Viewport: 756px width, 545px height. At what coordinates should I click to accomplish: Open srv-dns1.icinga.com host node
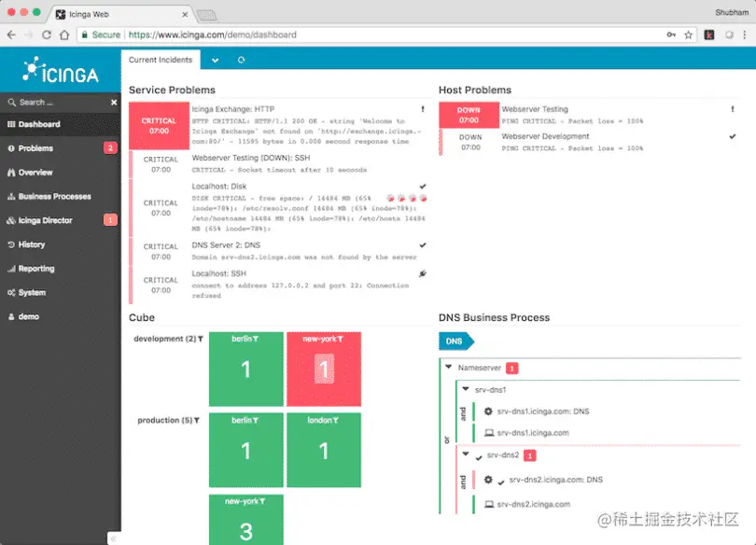tap(533, 433)
